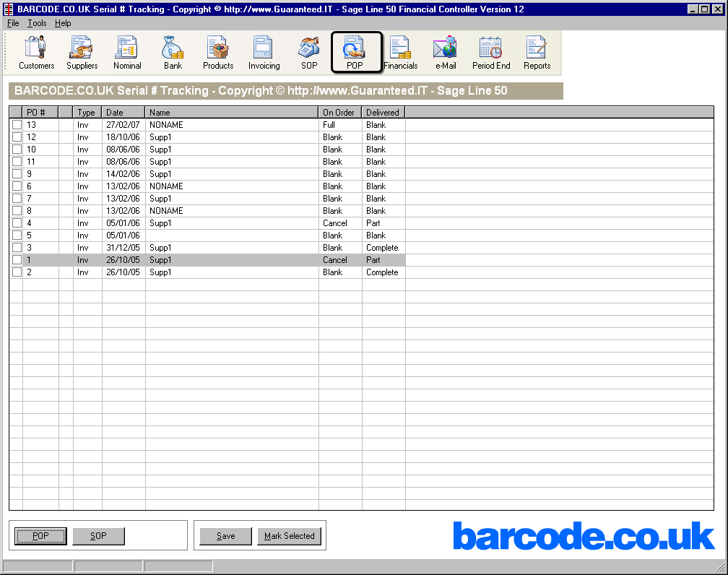Tick the checkbox for PO 3
Image resolution: width=728 pixels, height=575 pixels.
17,248
